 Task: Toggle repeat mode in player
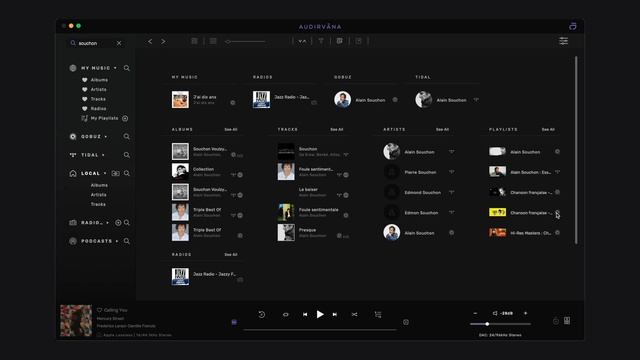click(x=285, y=315)
